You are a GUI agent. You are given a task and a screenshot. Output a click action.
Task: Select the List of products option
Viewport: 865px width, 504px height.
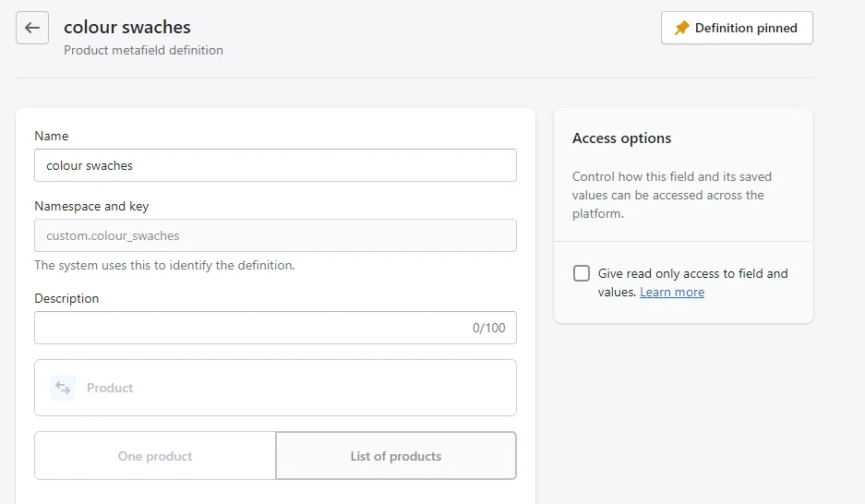coord(396,455)
